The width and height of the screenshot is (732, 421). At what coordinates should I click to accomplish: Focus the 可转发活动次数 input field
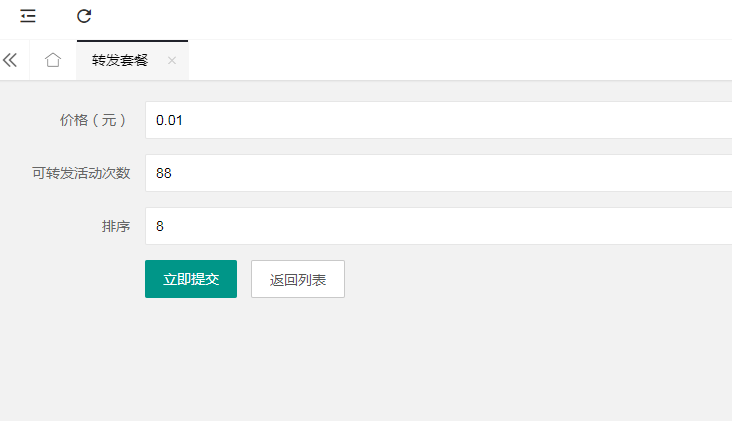point(438,173)
